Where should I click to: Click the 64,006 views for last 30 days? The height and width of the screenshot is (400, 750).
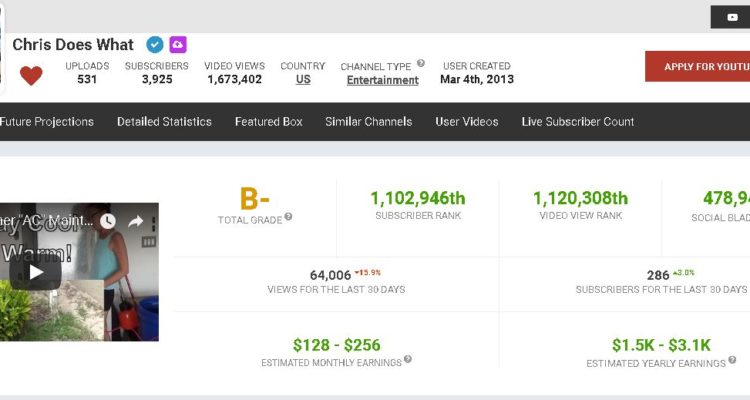click(330, 276)
